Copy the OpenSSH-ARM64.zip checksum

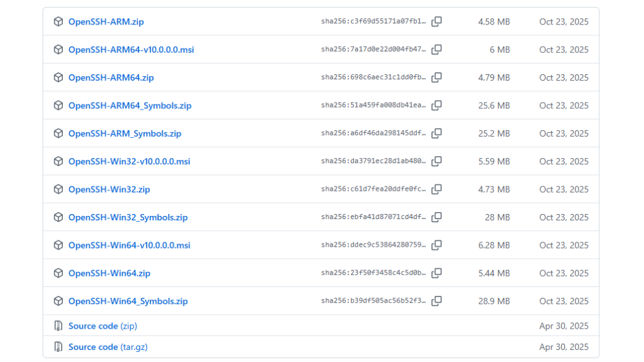click(x=436, y=77)
